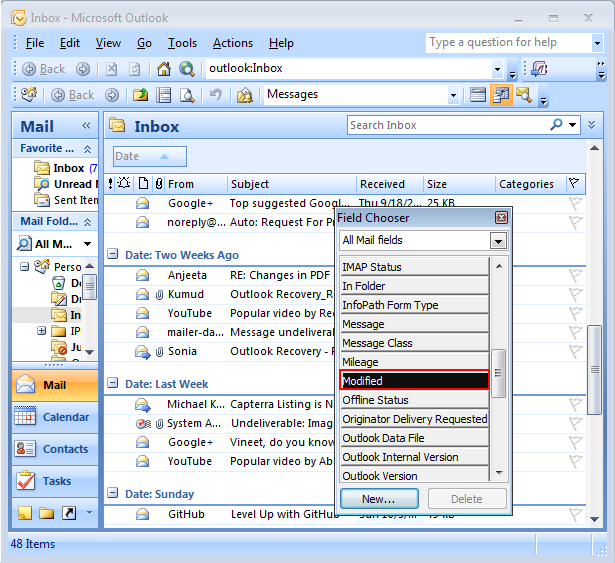Sort by the Received column header
Viewport: 615px width, 563px height.
[x=389, y=184]
